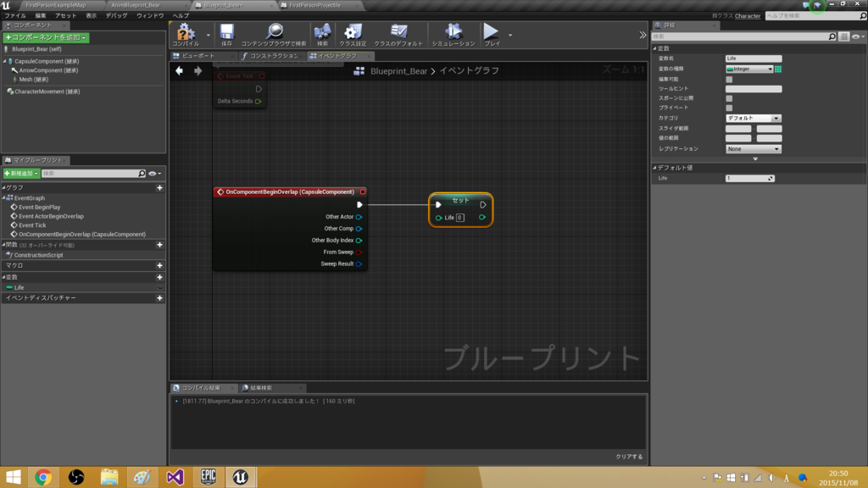
Task: Click Blueprint_Bear in the graph breadcrumb
Action: [x=398, y=71]
